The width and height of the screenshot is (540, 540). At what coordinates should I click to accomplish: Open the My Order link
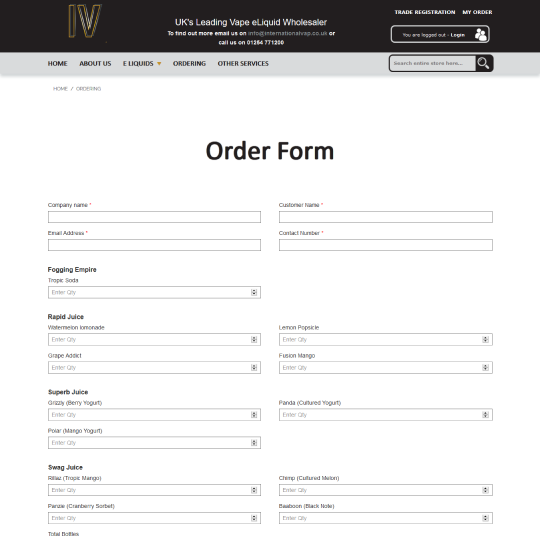(477, 12)
